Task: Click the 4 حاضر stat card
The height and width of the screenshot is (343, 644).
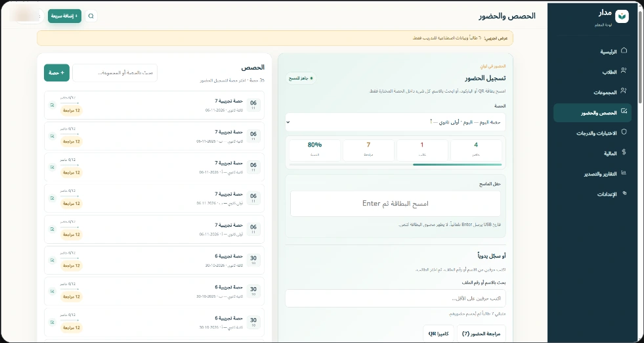Action: pyautogui.click(x=476, y=150)
